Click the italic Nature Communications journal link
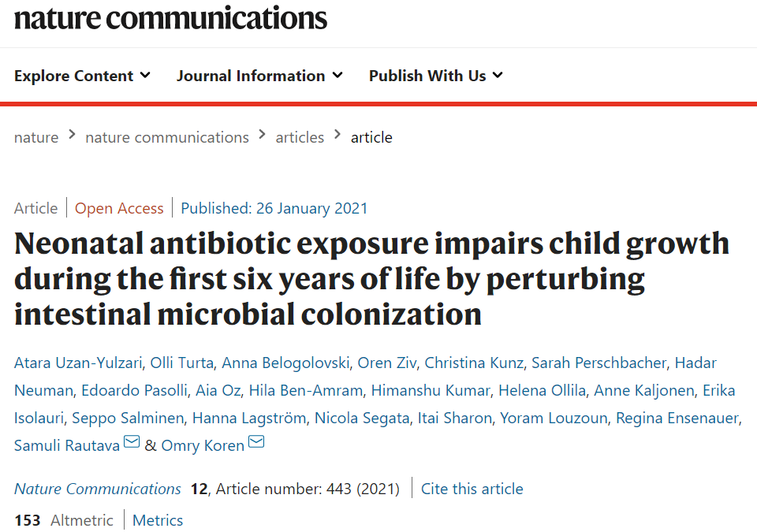 (x=98, y=489)
